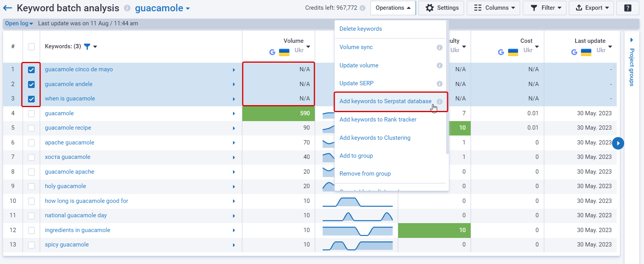Check the checkbox for guacamole row 4

coord(32,114)
